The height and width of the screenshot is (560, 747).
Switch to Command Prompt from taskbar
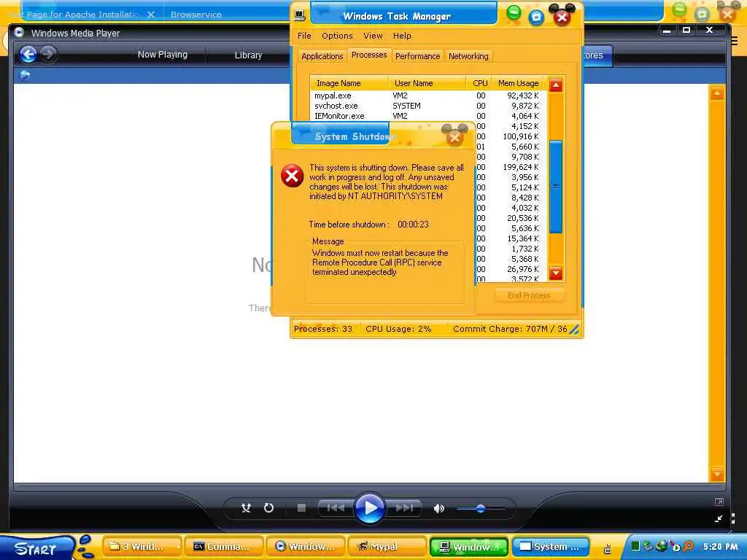tap(223, 547)
